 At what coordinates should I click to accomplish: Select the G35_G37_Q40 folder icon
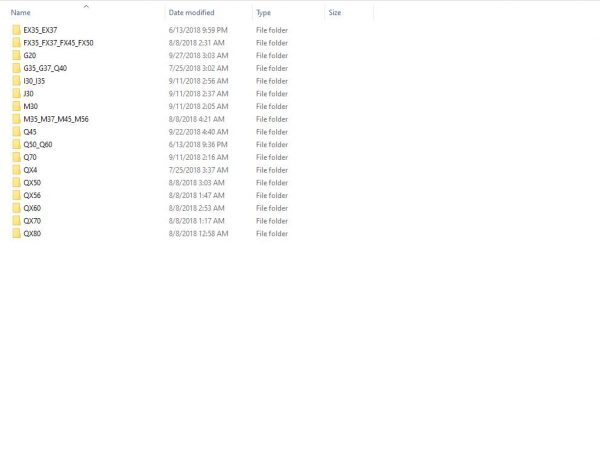point(16,68)
